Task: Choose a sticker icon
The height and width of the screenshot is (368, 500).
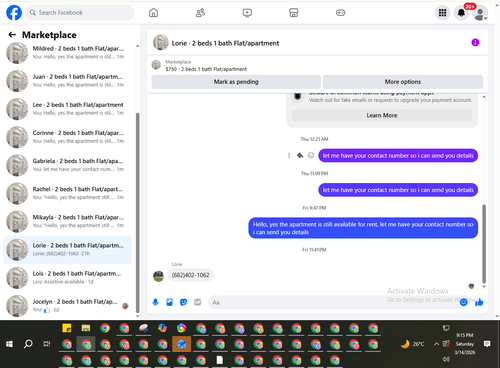Action: point(184,302)
